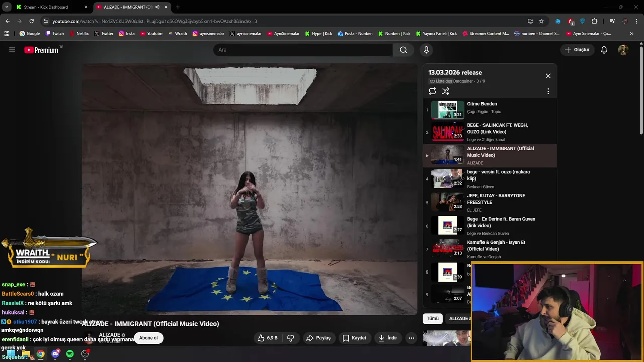
Task: Play bege - versin ft. ouzo item
Action: tap(490, 179)
